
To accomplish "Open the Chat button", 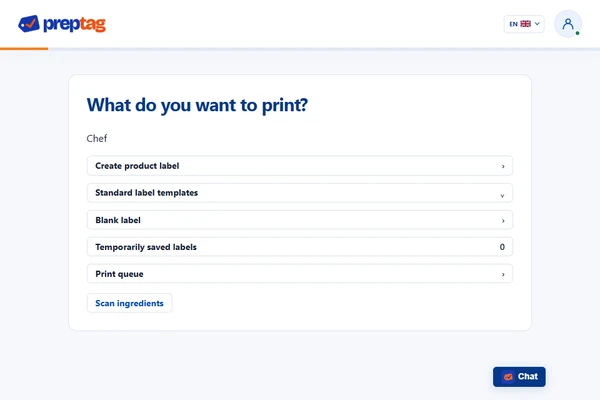I will pyautogui.click(x=519, y=377).
